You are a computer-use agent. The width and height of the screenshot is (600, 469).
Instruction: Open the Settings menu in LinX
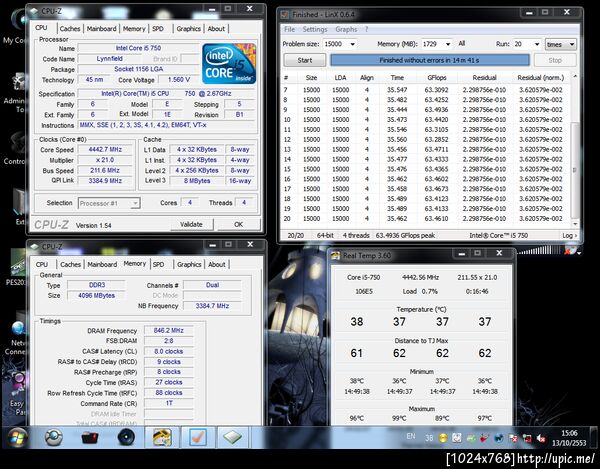315,29
